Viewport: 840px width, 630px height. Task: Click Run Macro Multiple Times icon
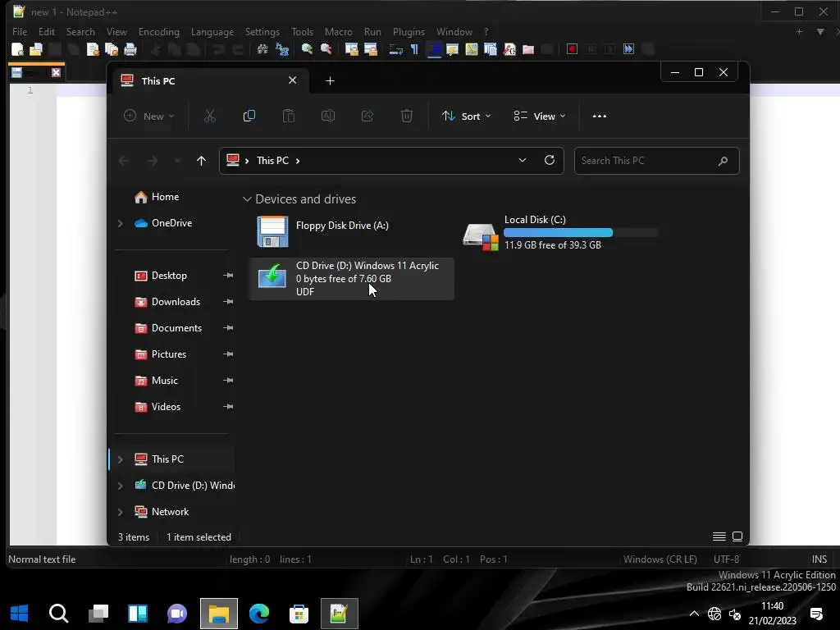click(x=629, y=49)
